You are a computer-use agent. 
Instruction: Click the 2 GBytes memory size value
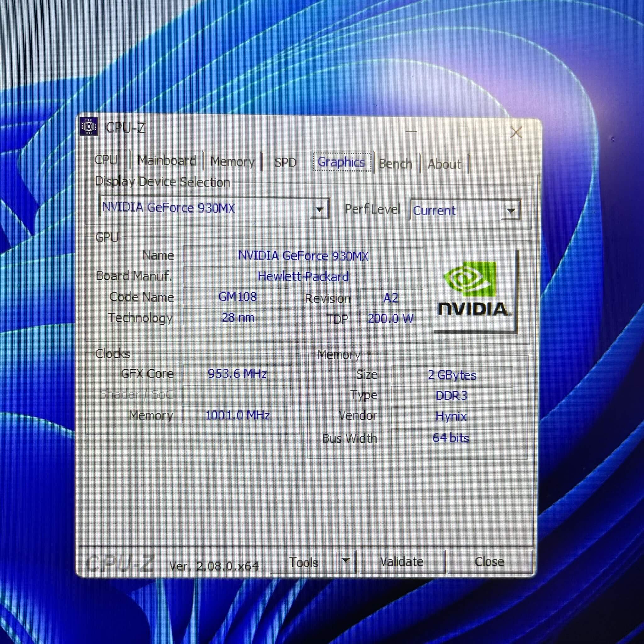coord(452,375)
